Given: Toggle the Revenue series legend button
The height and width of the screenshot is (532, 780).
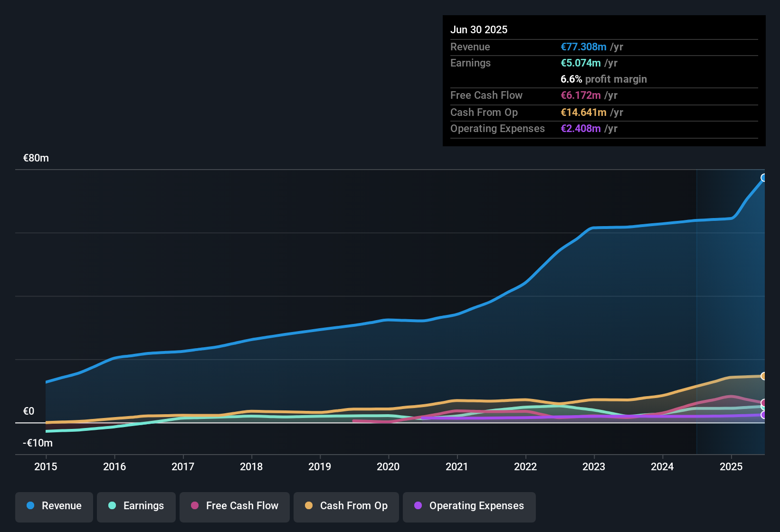Looking at the screenshot, I should (54, 507).
